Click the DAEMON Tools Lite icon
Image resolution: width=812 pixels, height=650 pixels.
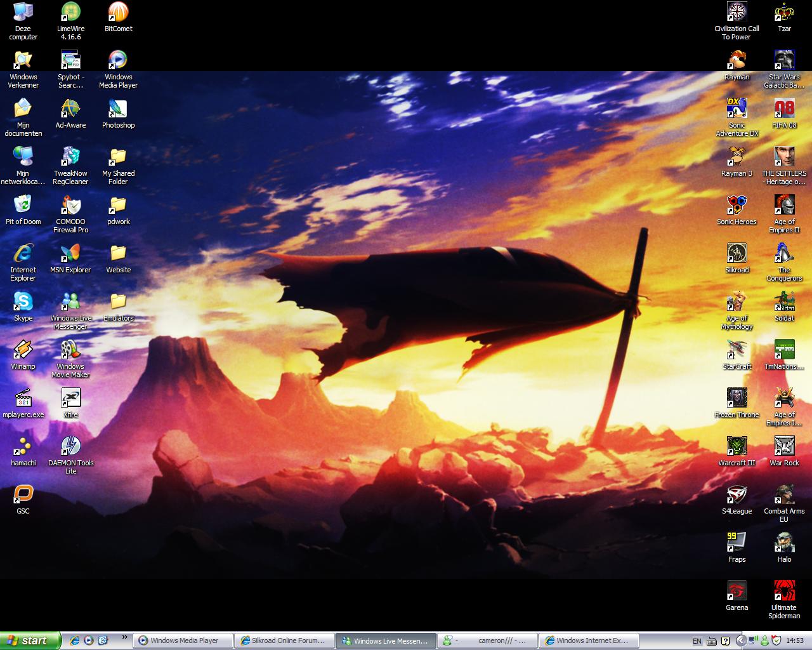70,447
